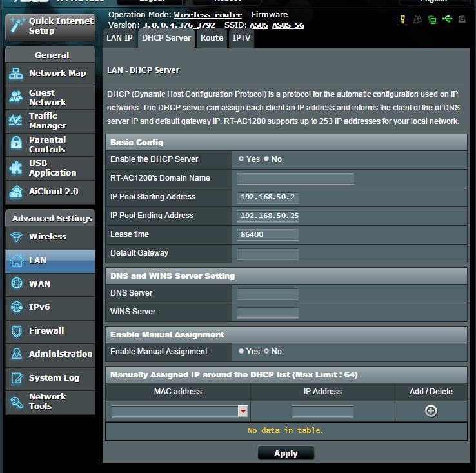
Task: Click MAC address input field
Action: (175, 411)
